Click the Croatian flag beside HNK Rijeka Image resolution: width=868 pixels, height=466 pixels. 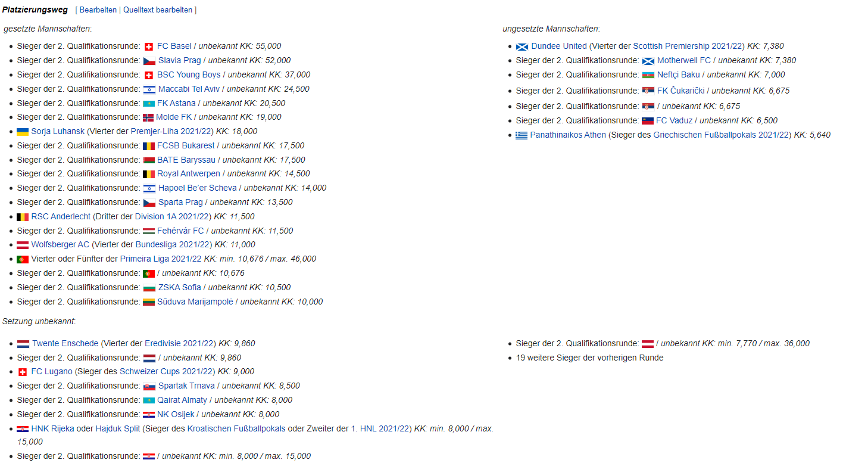(23, 429)
